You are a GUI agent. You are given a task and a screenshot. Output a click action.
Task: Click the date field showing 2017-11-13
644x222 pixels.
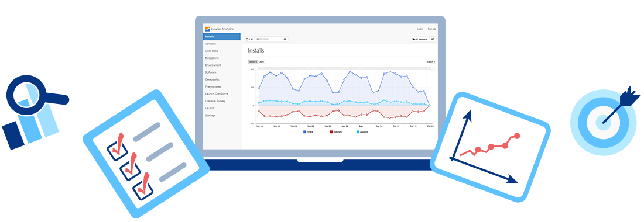(268, 39)
